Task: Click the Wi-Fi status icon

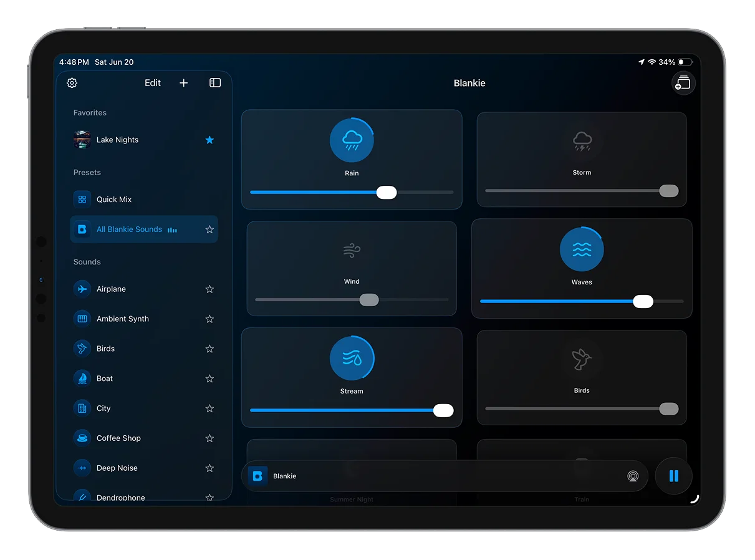Action: [652, 62]
